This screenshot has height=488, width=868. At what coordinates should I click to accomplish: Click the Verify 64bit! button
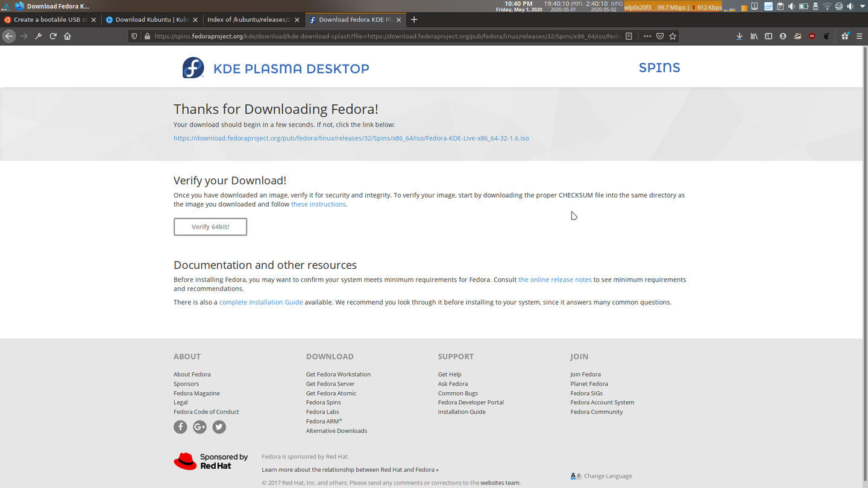click(x=210, y=227)
